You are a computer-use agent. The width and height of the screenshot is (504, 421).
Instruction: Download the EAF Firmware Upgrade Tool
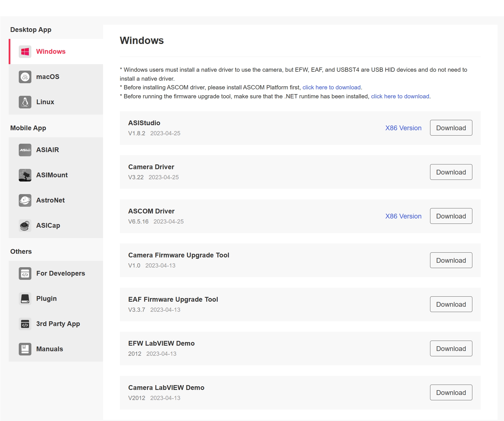coord(451,304)
